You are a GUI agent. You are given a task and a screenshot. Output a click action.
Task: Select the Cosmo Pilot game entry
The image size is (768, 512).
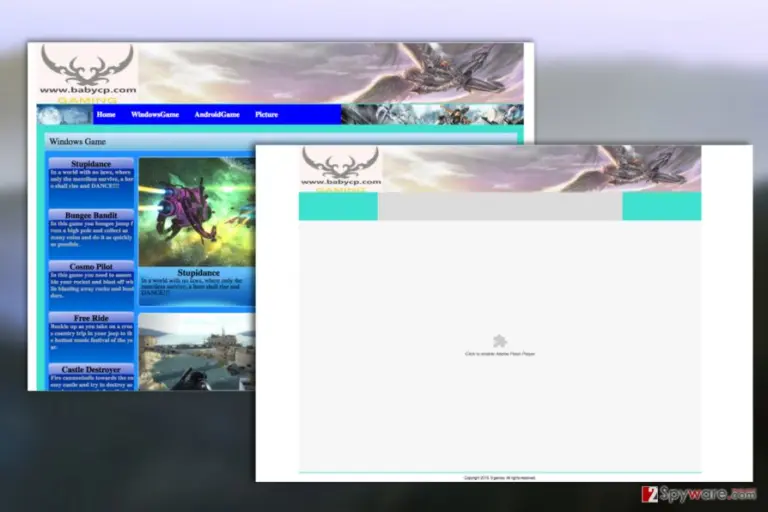coord(91,267)
